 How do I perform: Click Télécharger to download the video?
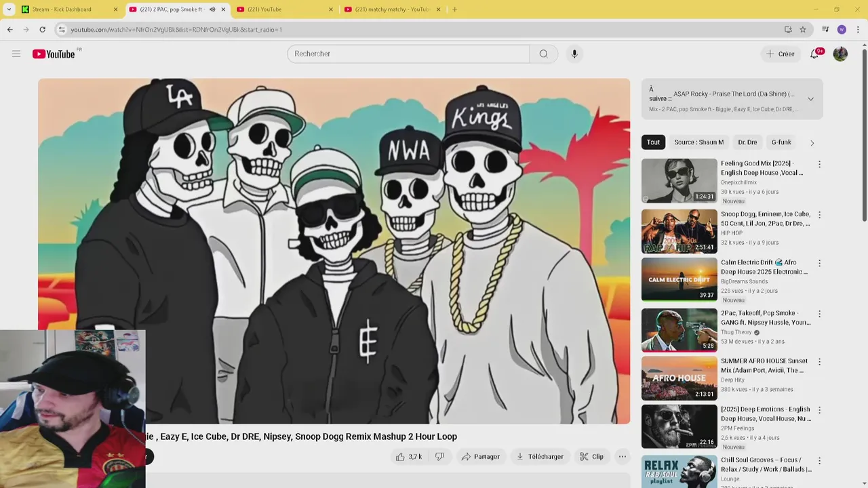[x=540, y=457]
